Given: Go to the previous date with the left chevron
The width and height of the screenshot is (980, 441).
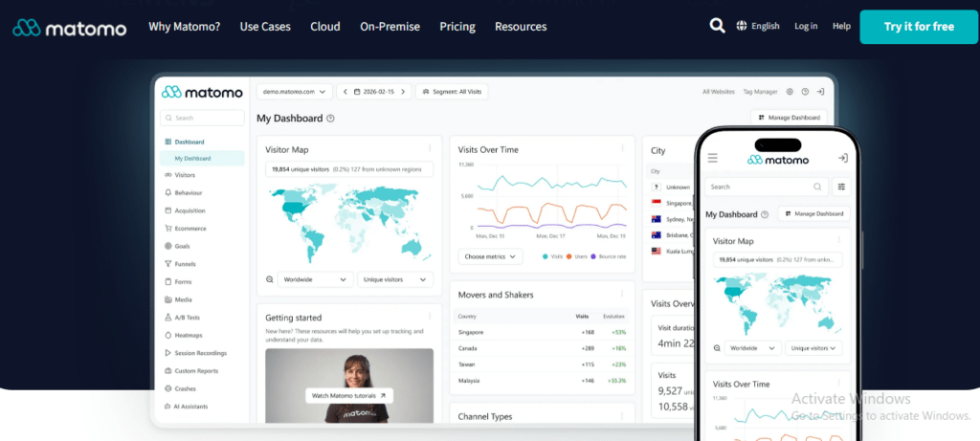Looking at the screenshot, I should (345, 92).
